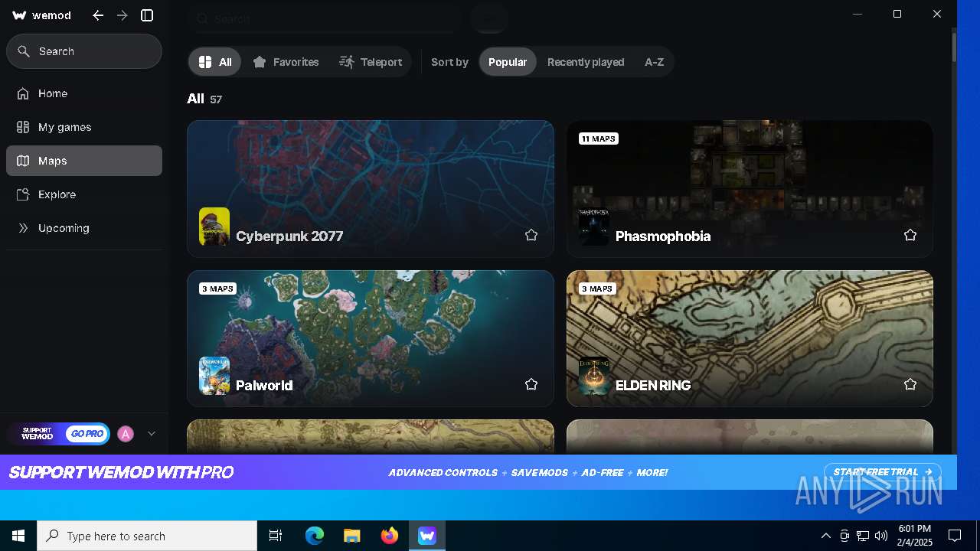Open Windows Start menu
The height and width of the screenshot is (551, 980).
[18, 536]
